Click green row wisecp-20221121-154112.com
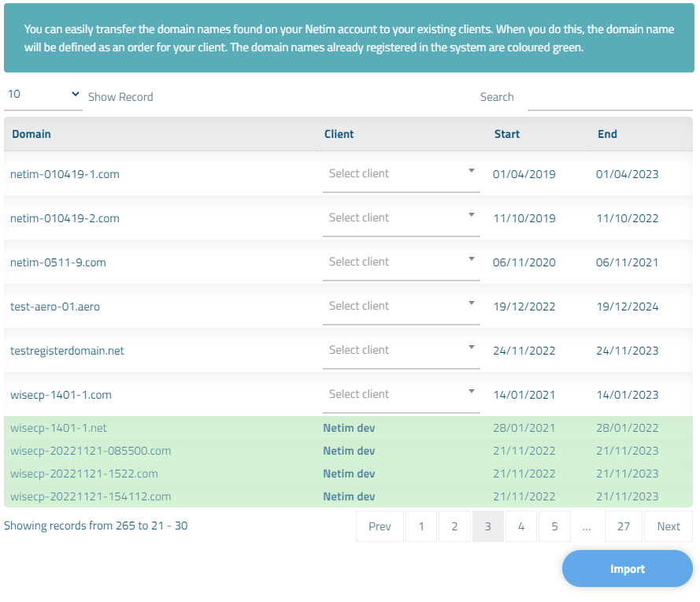Screen dimensions: 700x602 click(348, 496)
